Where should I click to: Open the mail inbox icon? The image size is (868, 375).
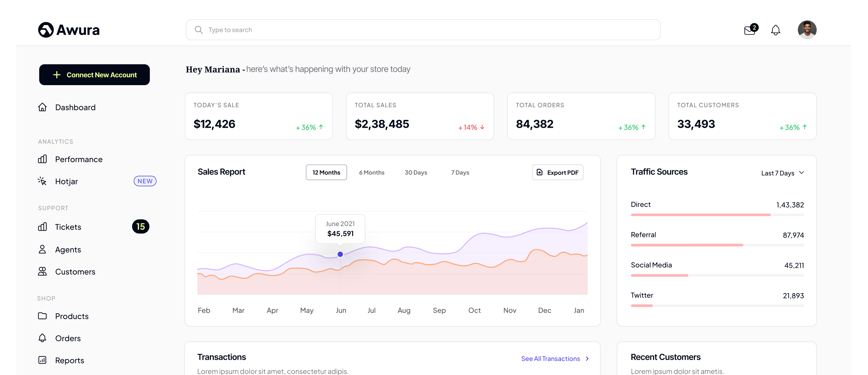749,30
